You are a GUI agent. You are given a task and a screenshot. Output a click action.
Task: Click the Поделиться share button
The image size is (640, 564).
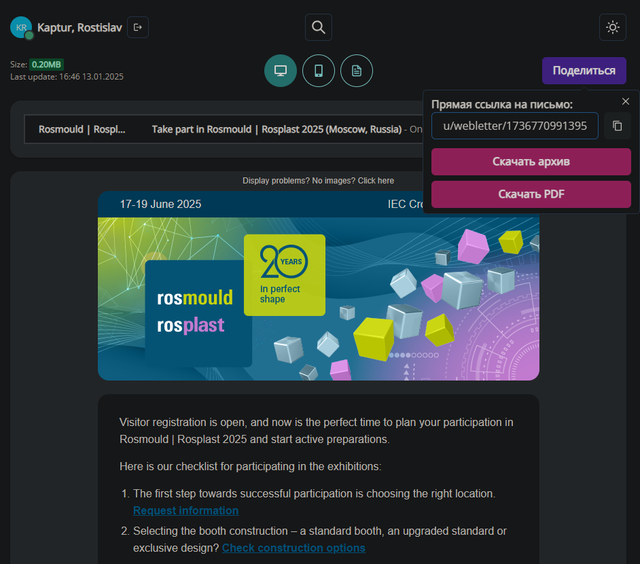point(584,71)
